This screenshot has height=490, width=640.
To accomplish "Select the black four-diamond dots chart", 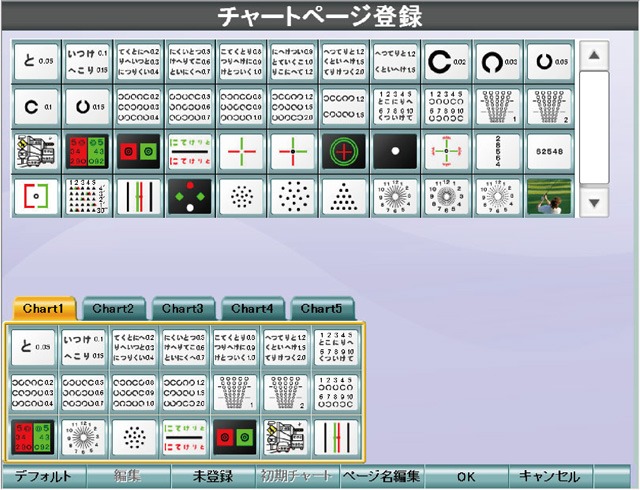I will 190,196.
